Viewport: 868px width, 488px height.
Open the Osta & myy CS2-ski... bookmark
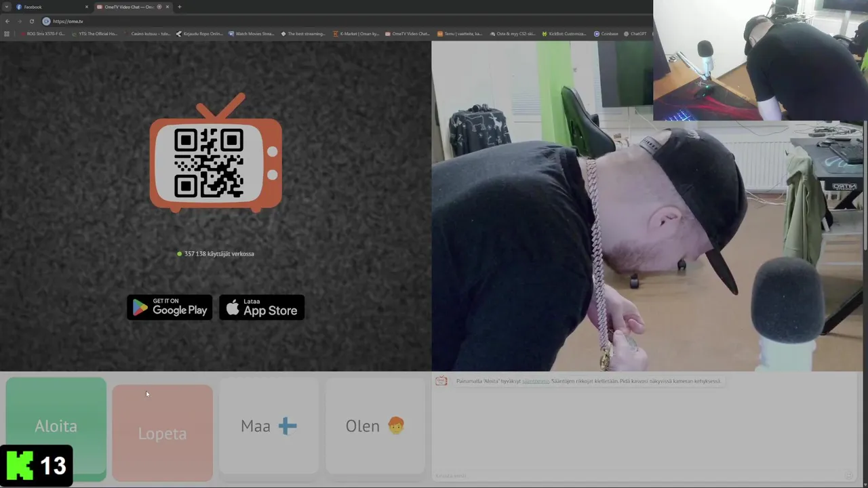tap(513, 34)
